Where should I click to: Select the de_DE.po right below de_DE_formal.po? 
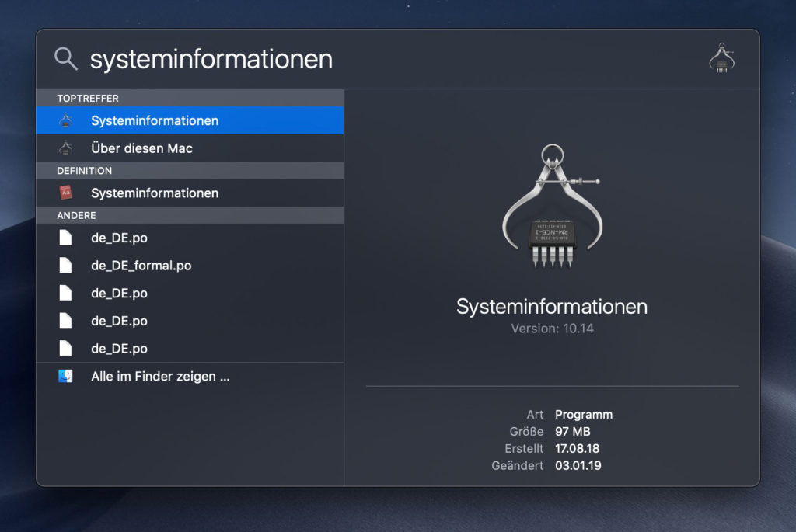(x=190, y=293)
